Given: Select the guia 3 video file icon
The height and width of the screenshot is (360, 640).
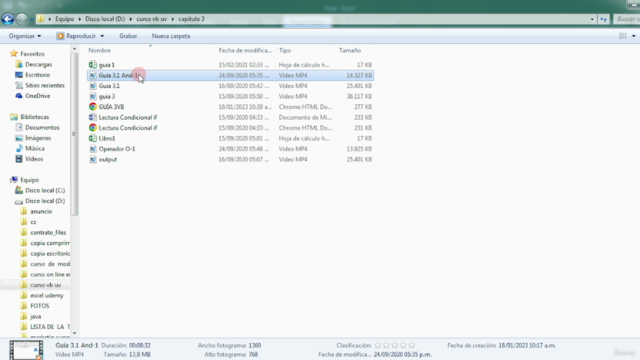Looking at the screenshot, I should point(93,96).
